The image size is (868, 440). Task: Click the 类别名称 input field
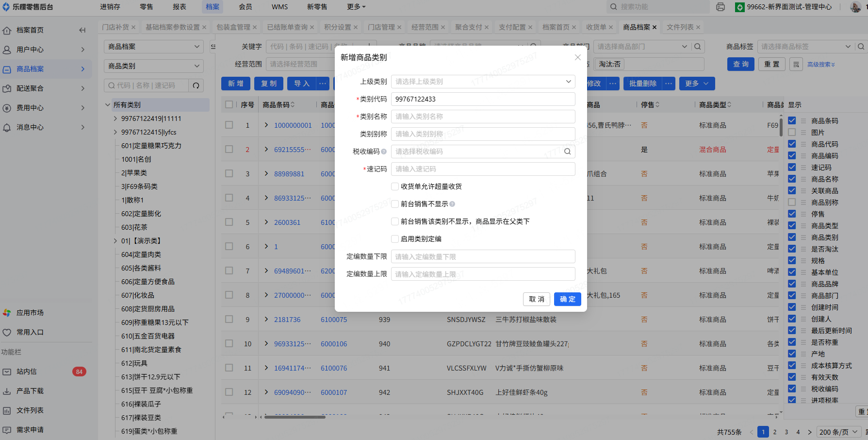pyautogui.click(x=483, y=117)
